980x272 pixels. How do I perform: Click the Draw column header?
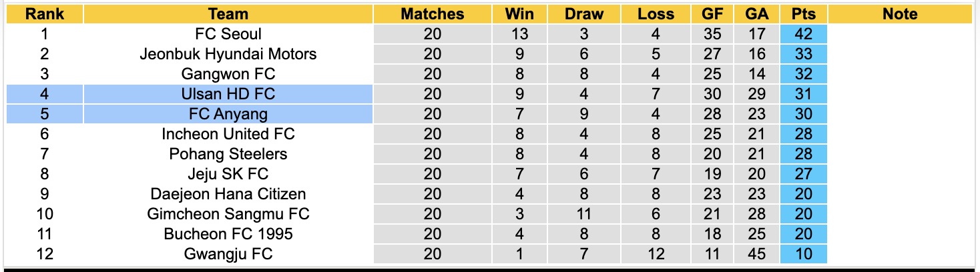584,14
